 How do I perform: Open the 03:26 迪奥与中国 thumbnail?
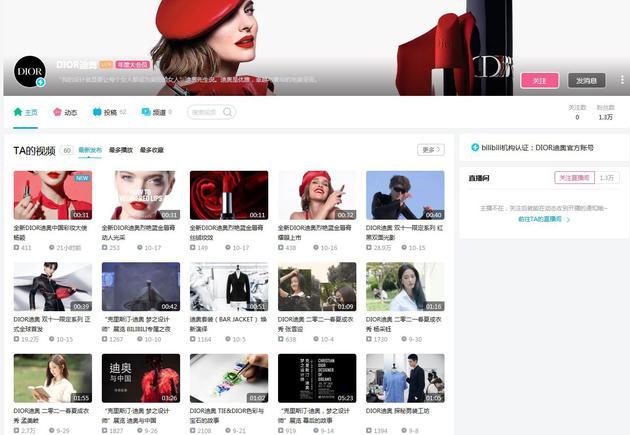[141, 378]
